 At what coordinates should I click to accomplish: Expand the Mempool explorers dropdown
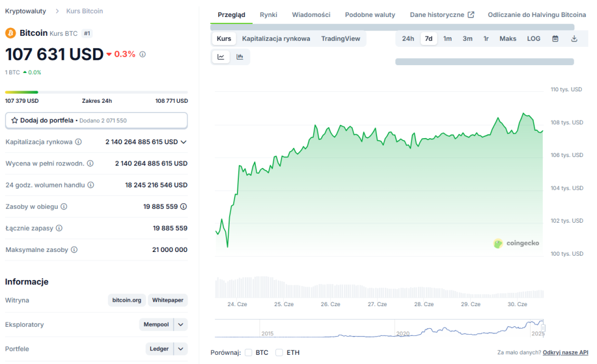(x=180, y=324)
